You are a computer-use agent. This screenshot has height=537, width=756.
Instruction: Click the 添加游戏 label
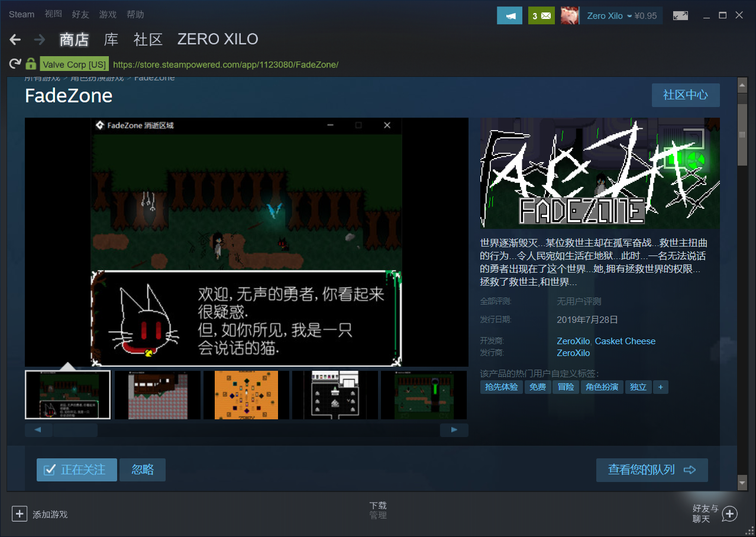point(50,515)
